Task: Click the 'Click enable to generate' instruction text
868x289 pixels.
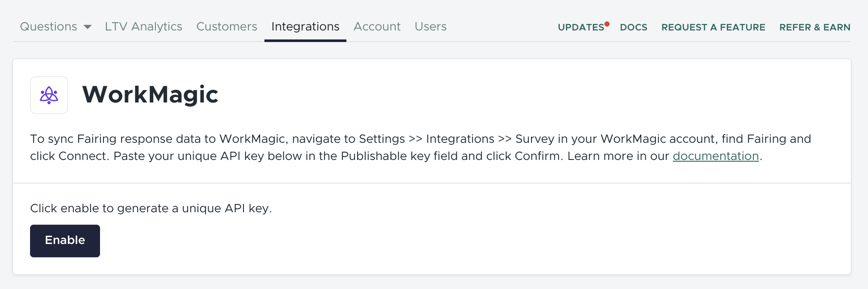Action: (151, 208)
